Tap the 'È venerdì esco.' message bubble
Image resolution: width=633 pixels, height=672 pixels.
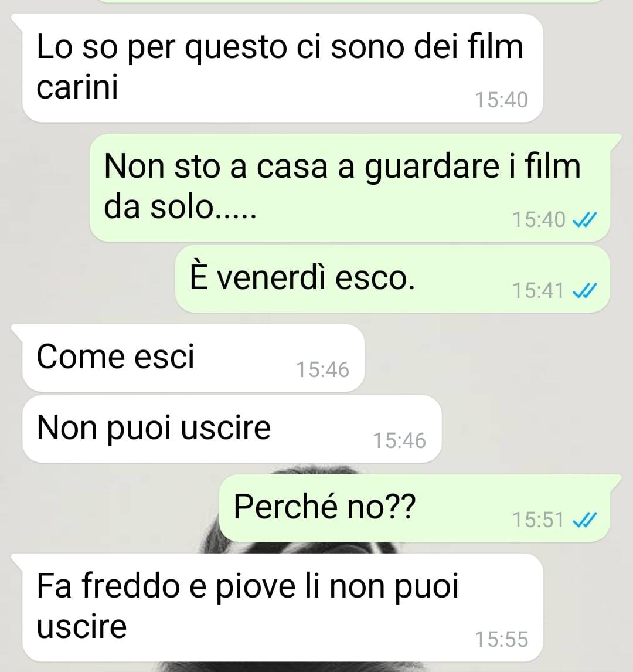[x=392, y=279]
